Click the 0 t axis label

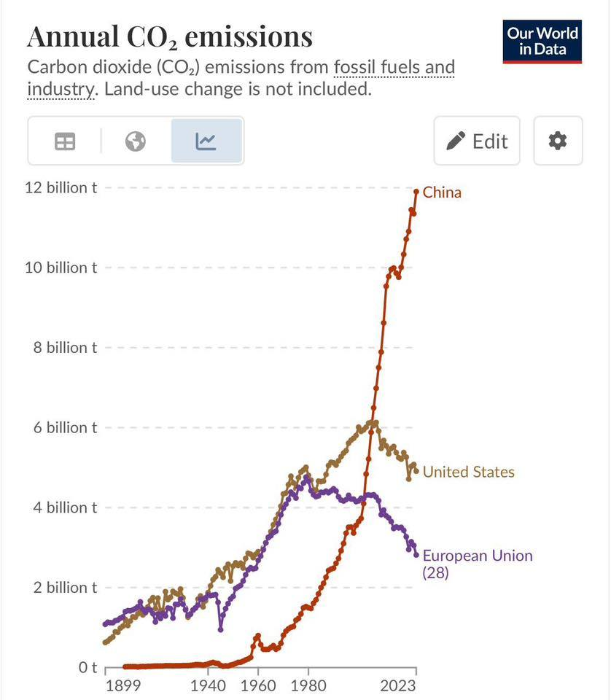[88, 667]
